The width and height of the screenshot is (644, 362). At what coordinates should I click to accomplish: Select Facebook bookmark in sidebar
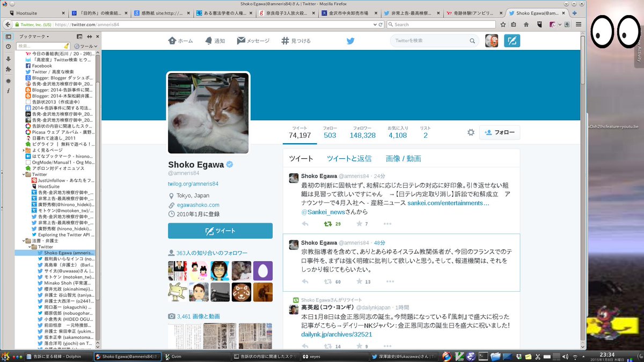point(41,66)
